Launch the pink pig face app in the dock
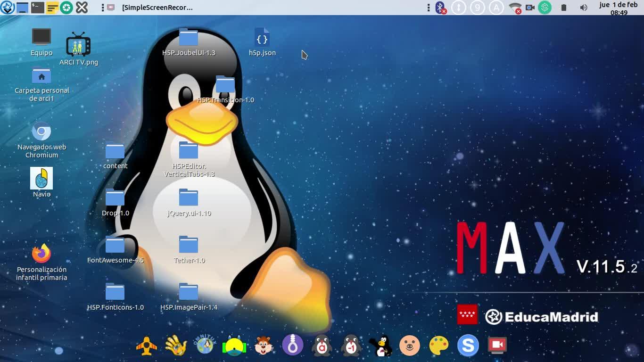The height and width of the screenshot is (362, 644). [410, 346]
